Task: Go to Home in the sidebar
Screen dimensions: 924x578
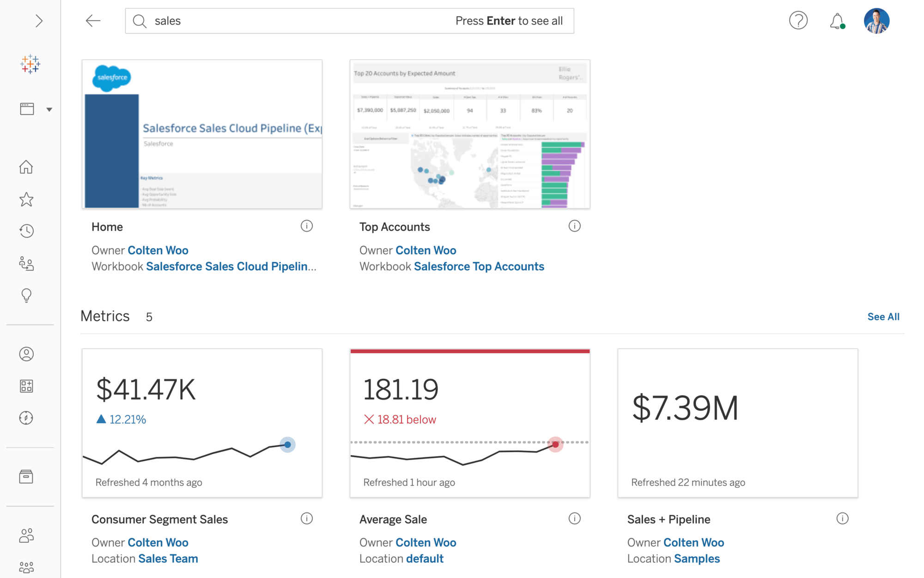Action: pyautogui.click(x=26, y=167)
